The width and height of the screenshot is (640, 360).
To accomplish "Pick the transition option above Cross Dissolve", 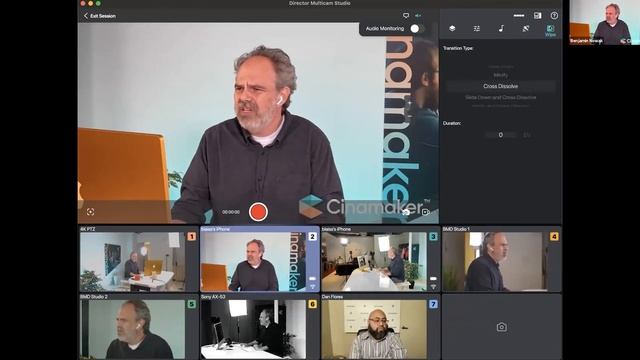I will 500,76.
